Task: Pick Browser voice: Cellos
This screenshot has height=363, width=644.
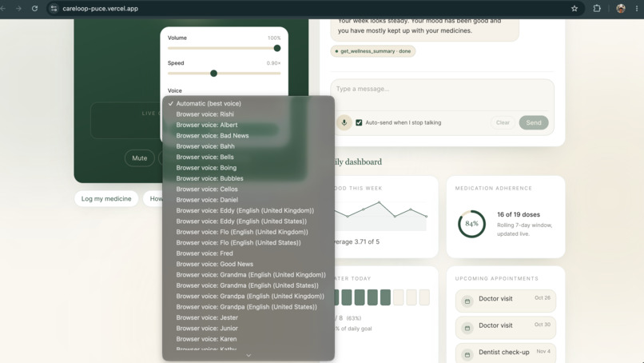Action: tap(248, 189)
